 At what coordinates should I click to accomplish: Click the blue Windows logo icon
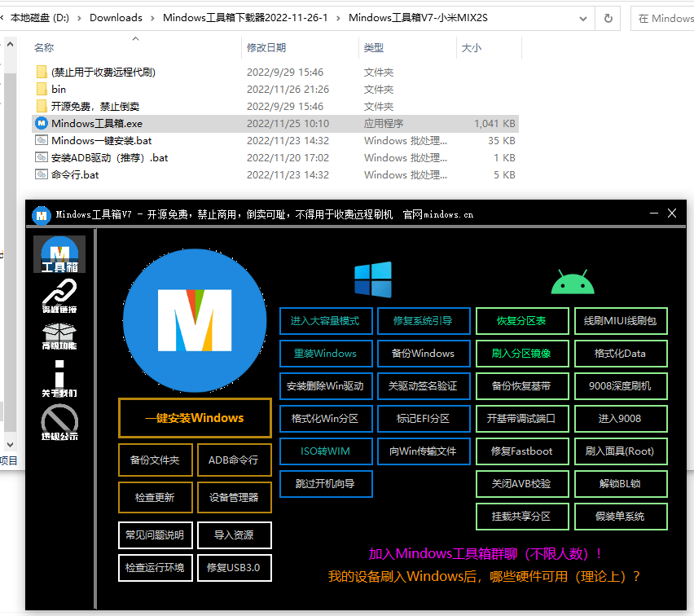373,279
